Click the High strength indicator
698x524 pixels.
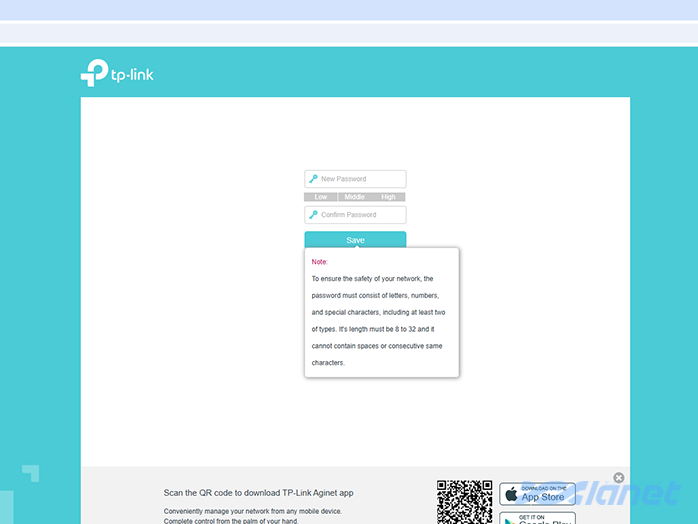tap(388, 197)
